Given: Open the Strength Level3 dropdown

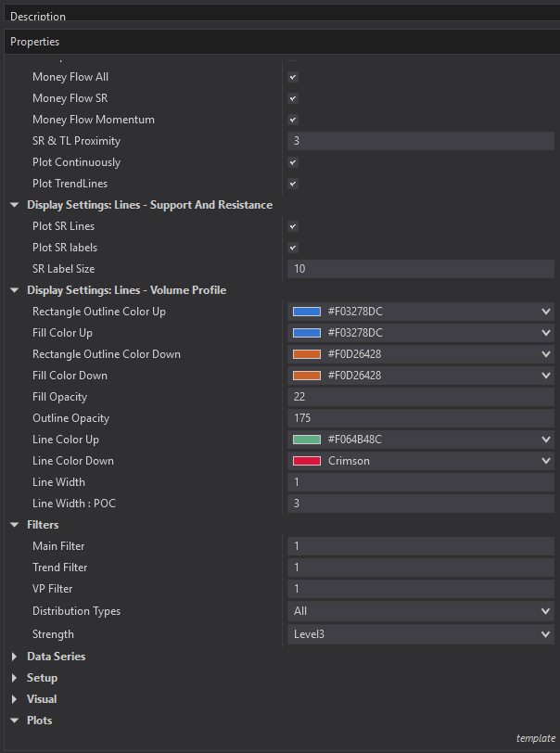Looking at the screenshot, I should (x=545, y=634).
